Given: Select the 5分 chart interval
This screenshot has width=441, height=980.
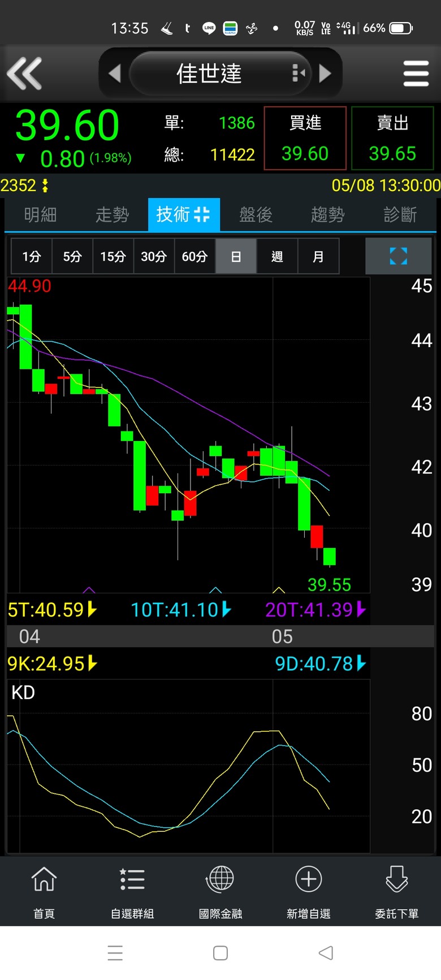Looking at the screenshot, I should (72, 256).
